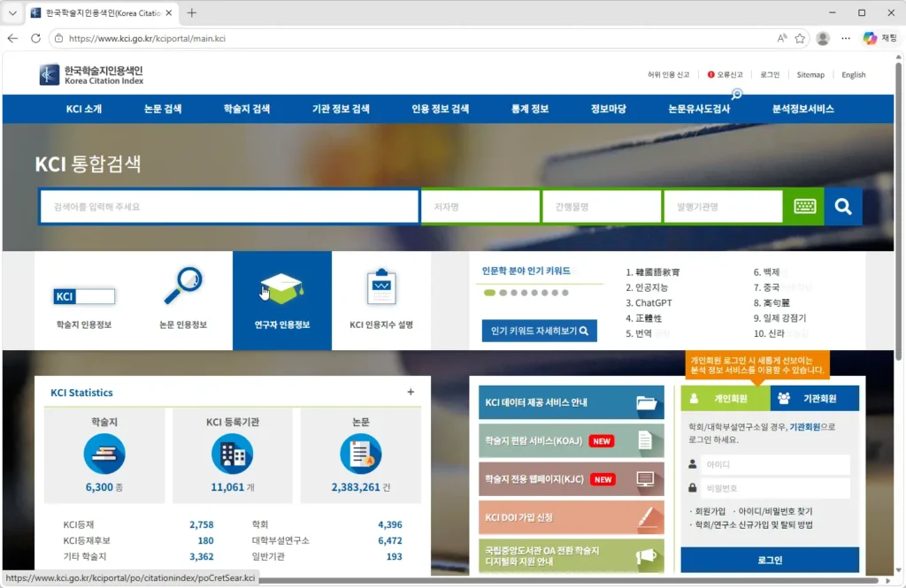Click the blue 로그인 submit button
Screen dimensions: 906x588
771,560
